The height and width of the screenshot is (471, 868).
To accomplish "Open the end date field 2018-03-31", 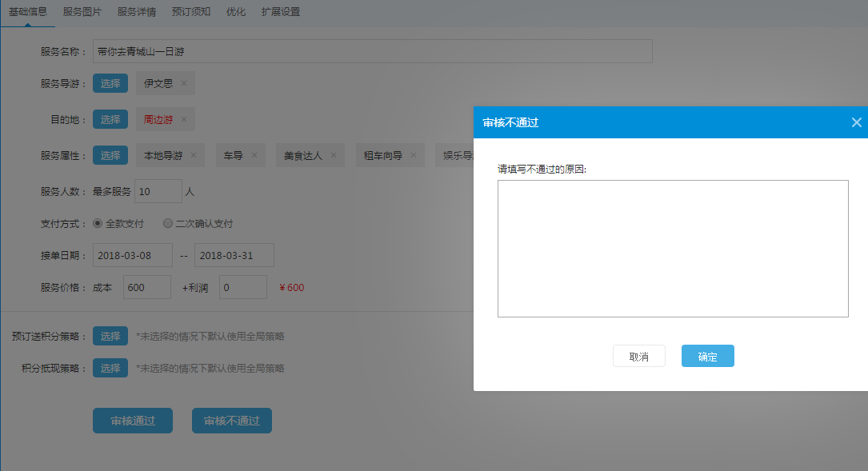I will tap(234, 255).
